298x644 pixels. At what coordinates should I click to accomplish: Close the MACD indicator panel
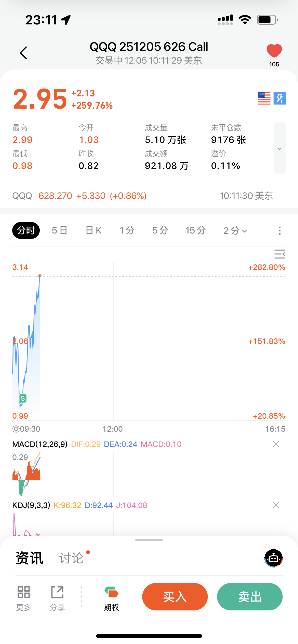276,444
